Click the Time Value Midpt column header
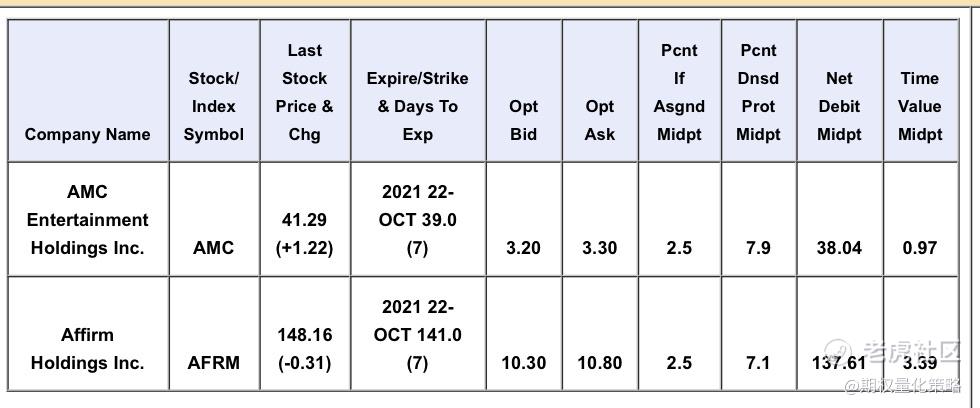 [x=919, y=106]
